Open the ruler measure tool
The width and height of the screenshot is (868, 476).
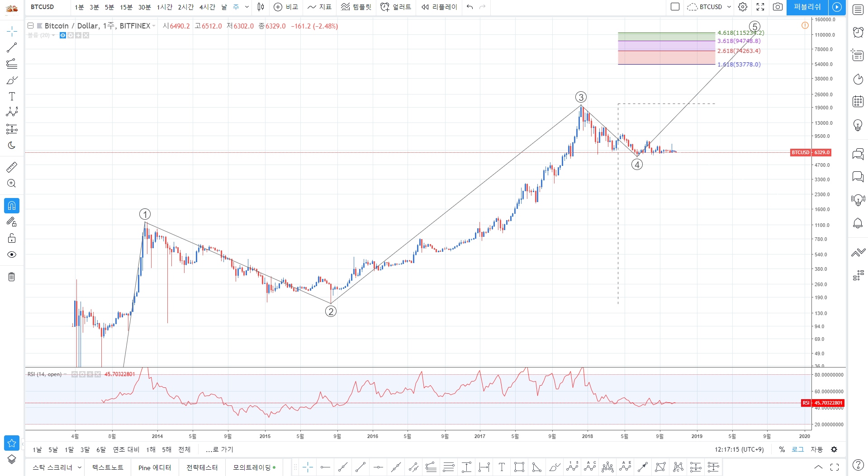12,167
